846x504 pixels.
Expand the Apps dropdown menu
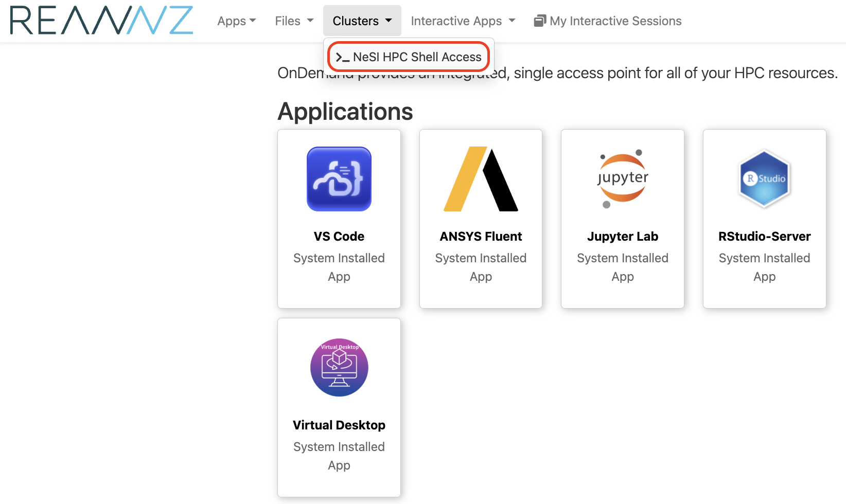click(x=236, y=21)
